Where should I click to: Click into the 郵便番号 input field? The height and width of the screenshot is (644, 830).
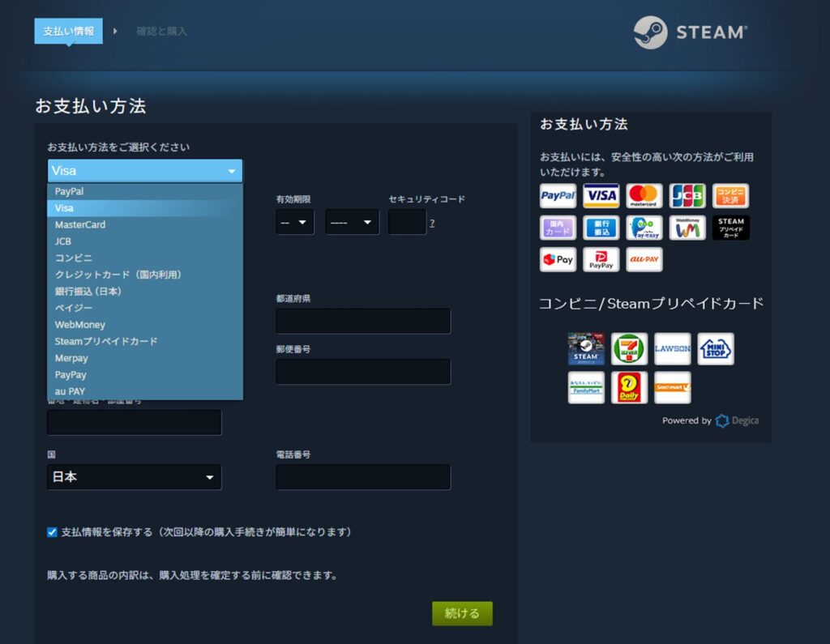[x=363, y=372]
